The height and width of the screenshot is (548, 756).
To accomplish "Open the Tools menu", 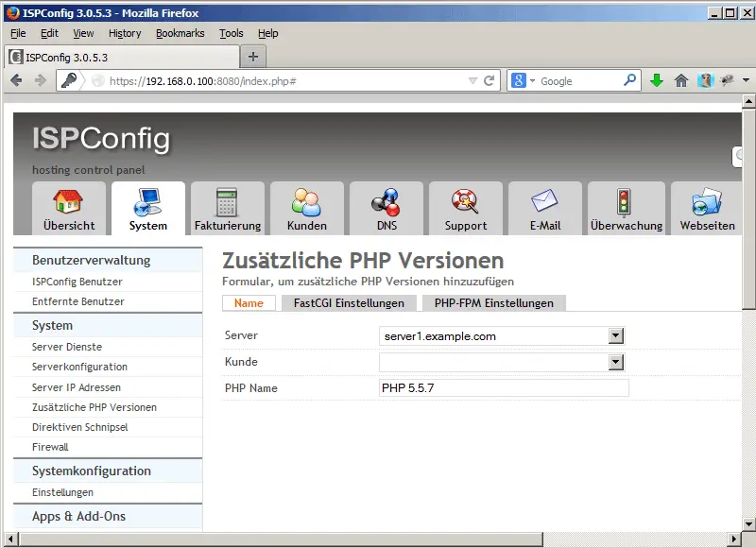I will point(232,33).
